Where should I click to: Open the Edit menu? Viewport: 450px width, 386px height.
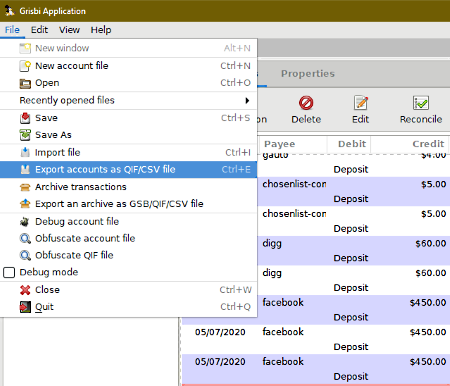(39, 30)
